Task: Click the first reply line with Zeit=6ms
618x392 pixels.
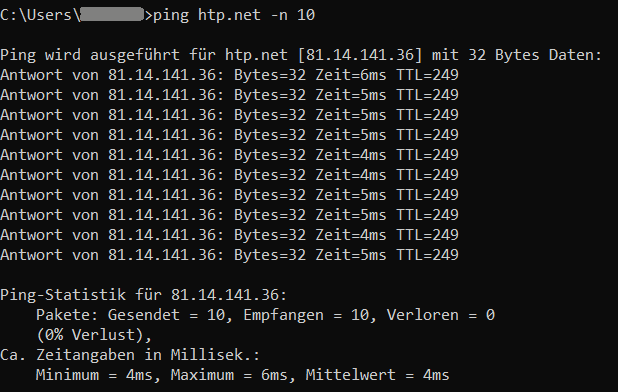Action: pos(229,75)
